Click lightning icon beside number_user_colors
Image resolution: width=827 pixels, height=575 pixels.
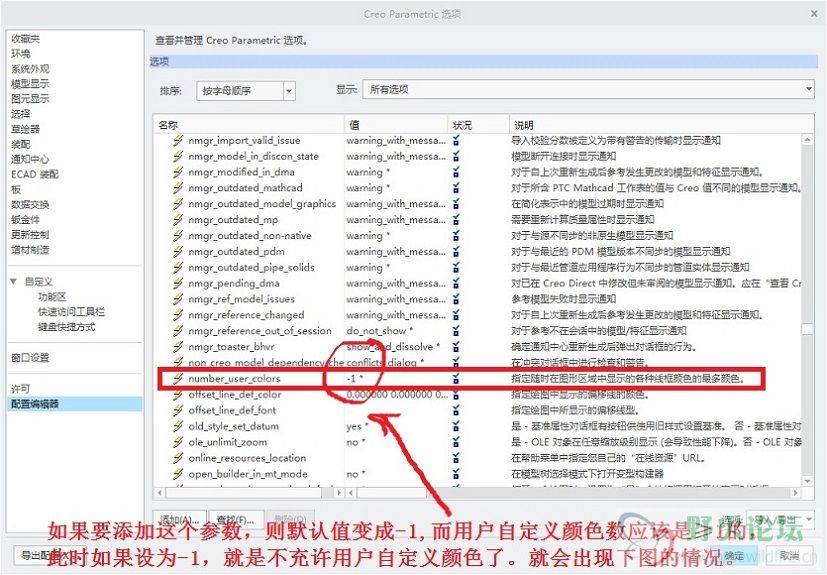tap(178, 378)
